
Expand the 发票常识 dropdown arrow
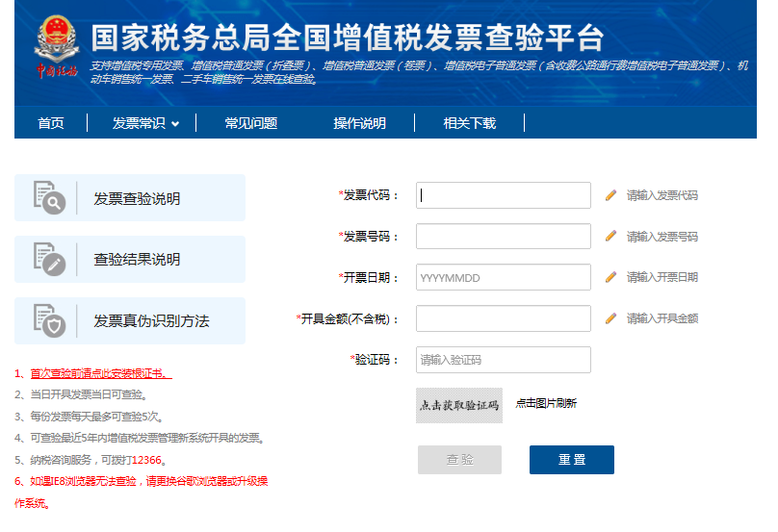[175, 124]
